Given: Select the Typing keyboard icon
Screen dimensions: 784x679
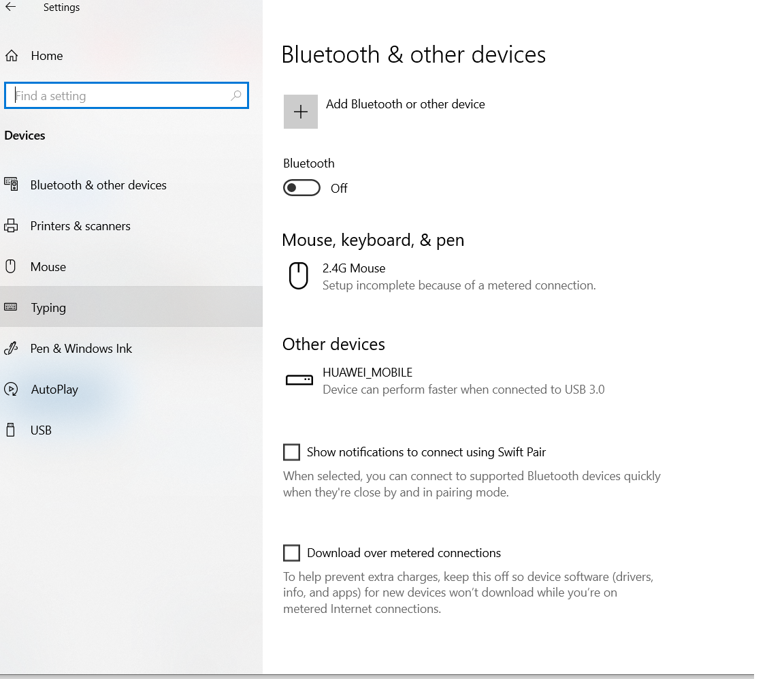Looking at the screenshot, I should [x=12, y=307].
